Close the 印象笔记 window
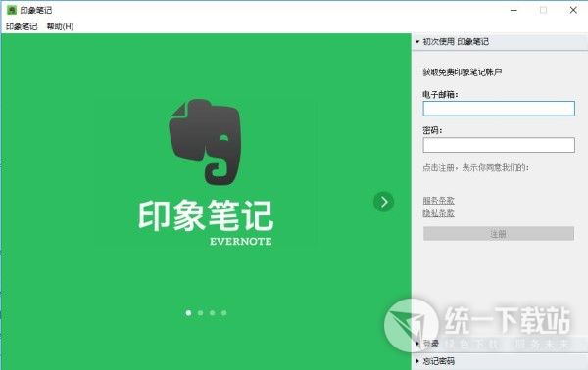The height and width of the screenshot is (370, 588). (x=573, y=10)
